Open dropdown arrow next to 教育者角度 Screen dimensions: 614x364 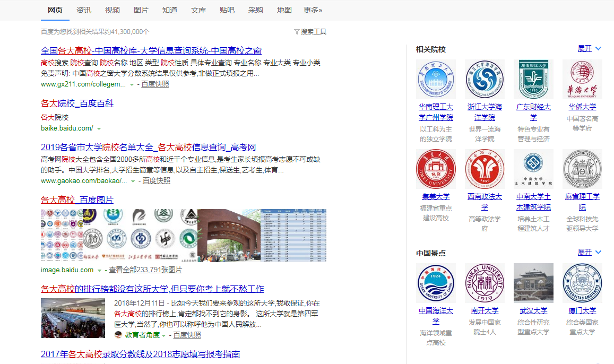point(163,335)
